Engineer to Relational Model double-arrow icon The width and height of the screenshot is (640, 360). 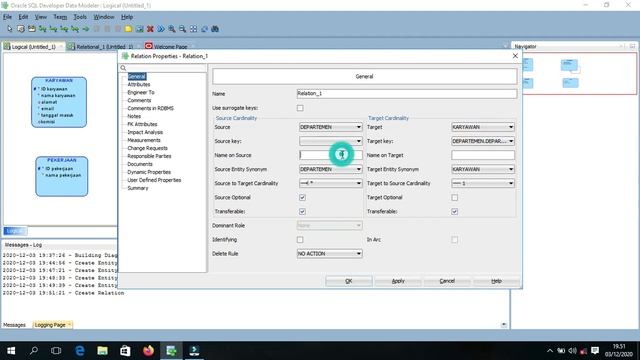tap(161, 29)
